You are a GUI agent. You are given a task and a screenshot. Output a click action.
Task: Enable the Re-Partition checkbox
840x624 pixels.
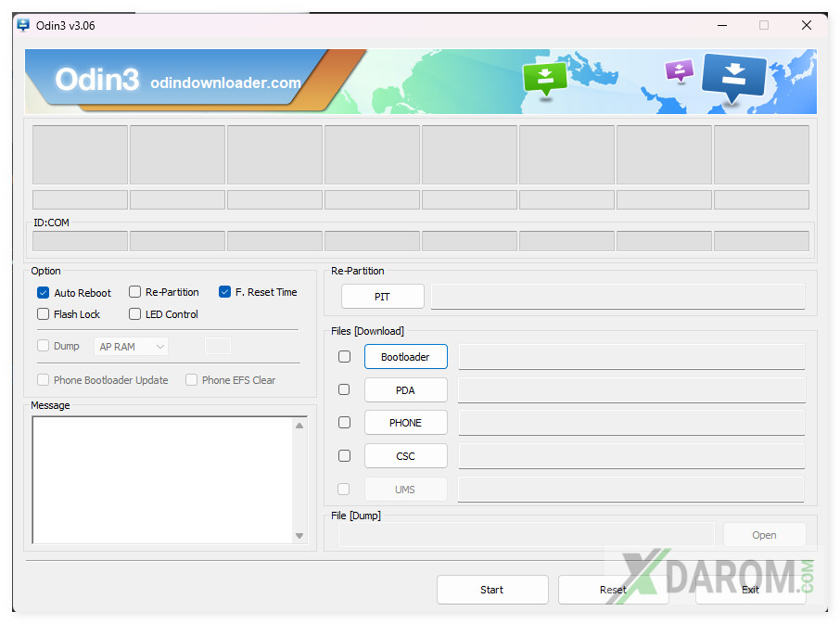click(x=135, y=292)
